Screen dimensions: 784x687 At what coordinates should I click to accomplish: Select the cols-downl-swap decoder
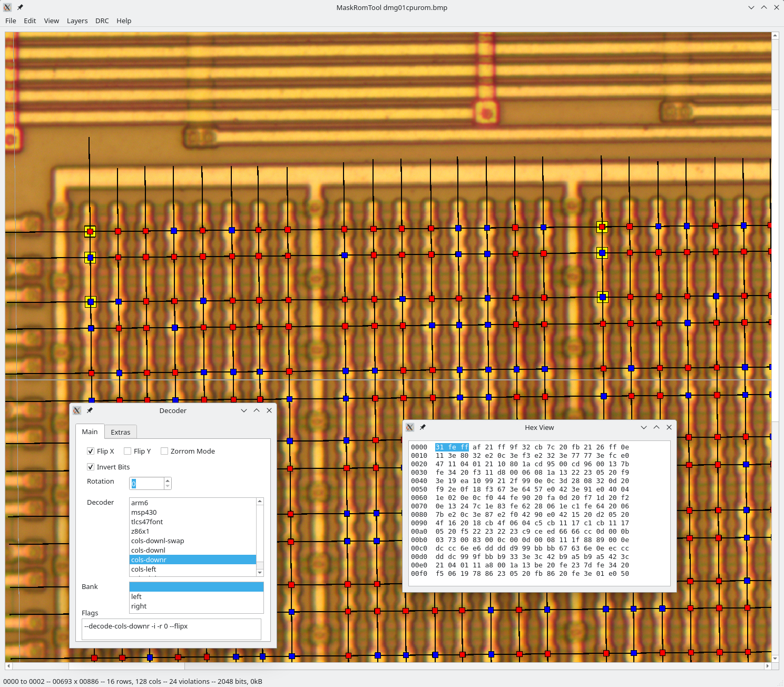[192, 541]
